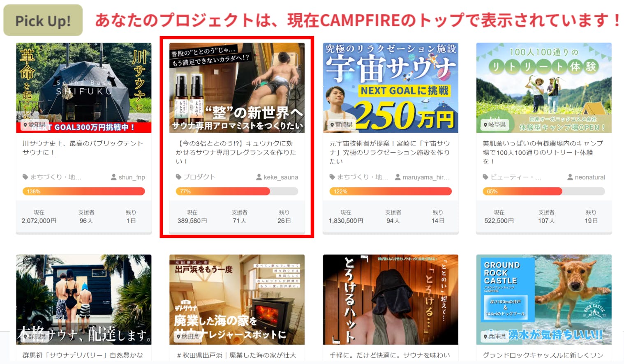Open the 宇宙サウナ project thumbnail
This screenshot has width=624, height=364.
390,88
